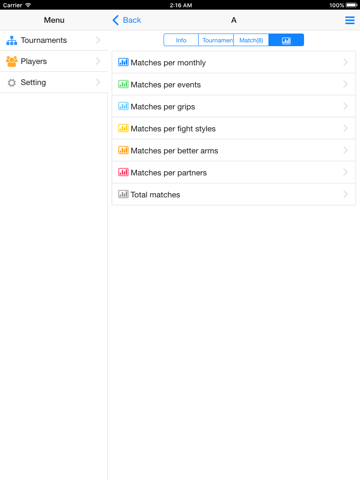The image size is (360, 480).
Task: Expand the Tournaments row chevron
Action: [x=98, y=40]
